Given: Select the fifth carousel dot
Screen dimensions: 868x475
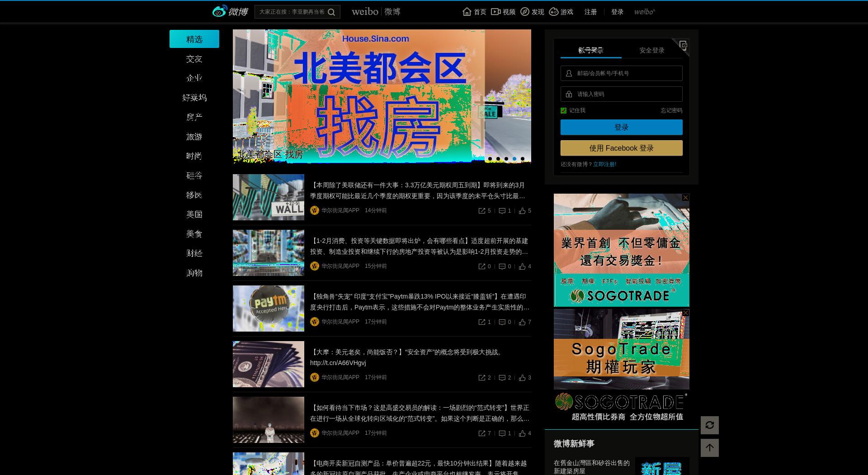Looking at the screenshot, I should pos(522,159).
